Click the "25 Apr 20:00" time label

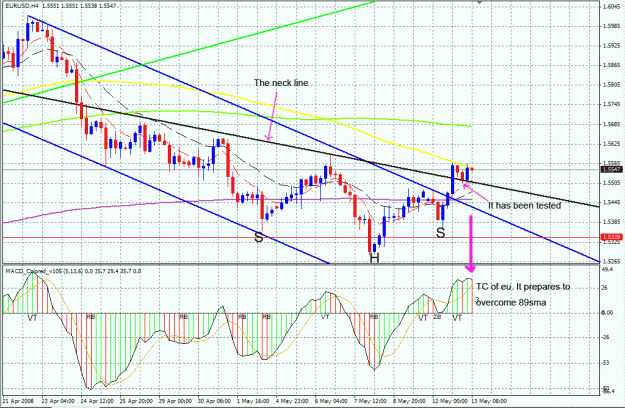click(136, 401)
